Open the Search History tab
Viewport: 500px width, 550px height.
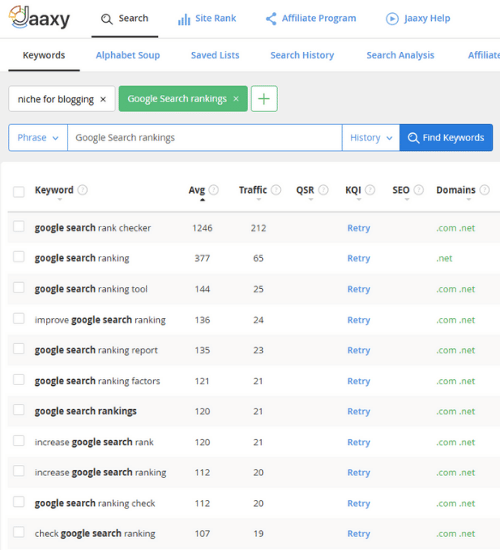(x=302, y=55)
